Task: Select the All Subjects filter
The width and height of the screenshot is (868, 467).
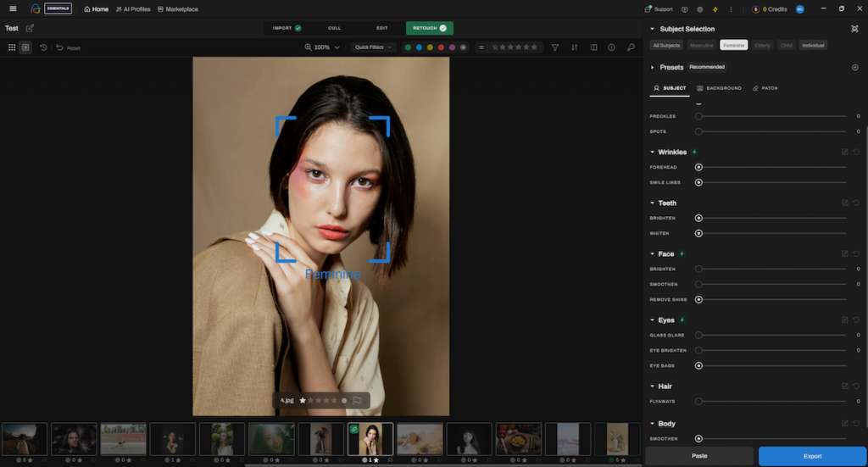Action: 666,45
